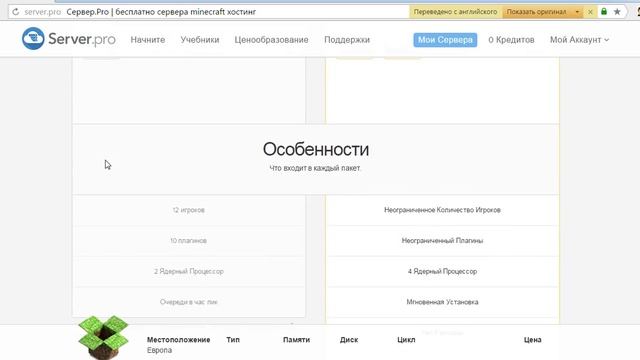Select "Неограниченное Количество Игроков" row

coord(442,210)
